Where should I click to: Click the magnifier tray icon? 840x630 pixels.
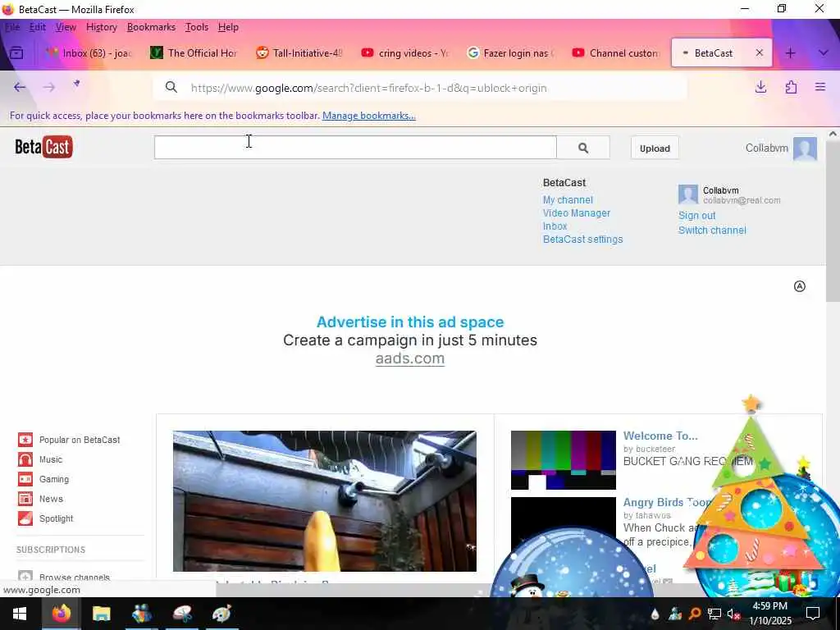tap(694, 614)
